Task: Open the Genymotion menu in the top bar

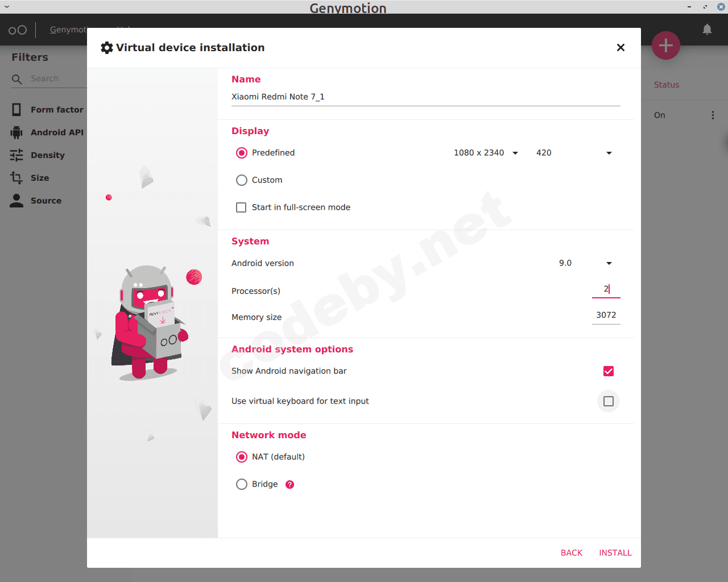Action: point(69,30)
